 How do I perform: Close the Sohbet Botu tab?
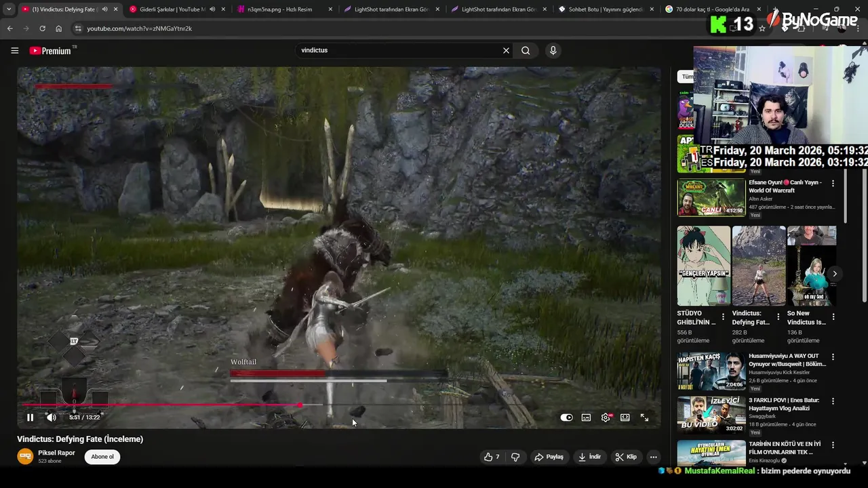click(652, 9)
